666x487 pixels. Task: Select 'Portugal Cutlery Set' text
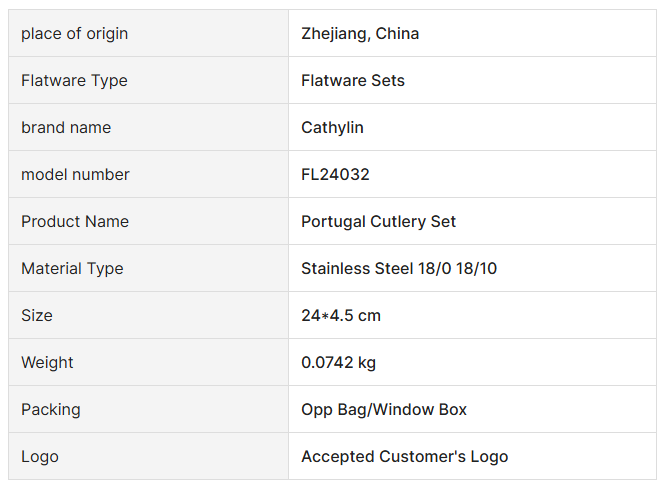tap(378, 222)
